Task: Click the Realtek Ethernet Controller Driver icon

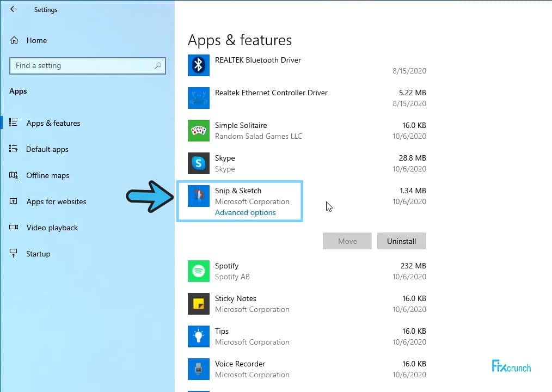Action: click(199, 98)
